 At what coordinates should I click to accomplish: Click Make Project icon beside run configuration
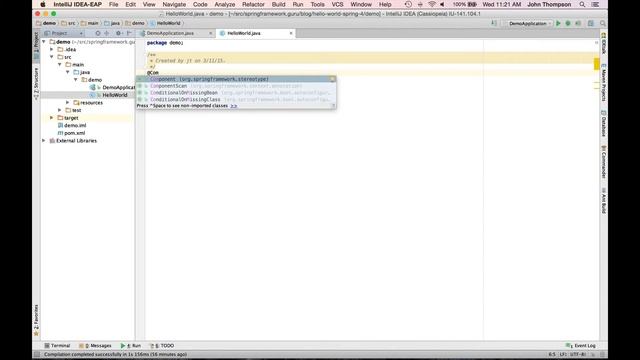point(494,24)
